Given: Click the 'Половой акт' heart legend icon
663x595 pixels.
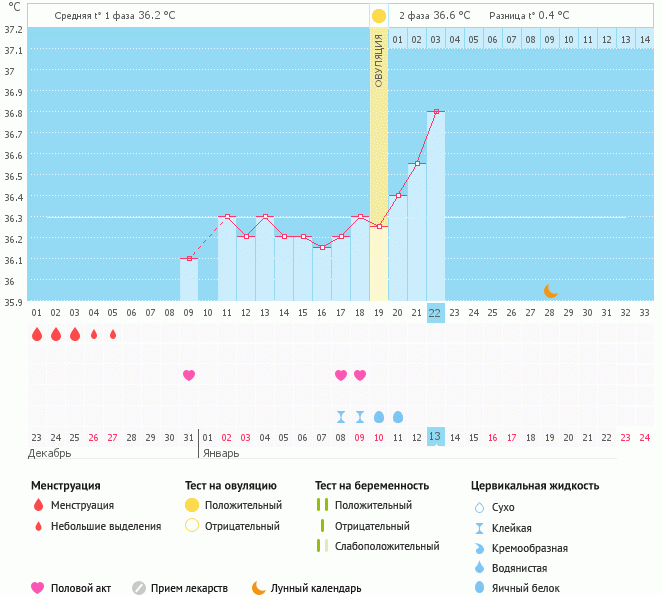Looking at the screenshot, I should [38, 588].
